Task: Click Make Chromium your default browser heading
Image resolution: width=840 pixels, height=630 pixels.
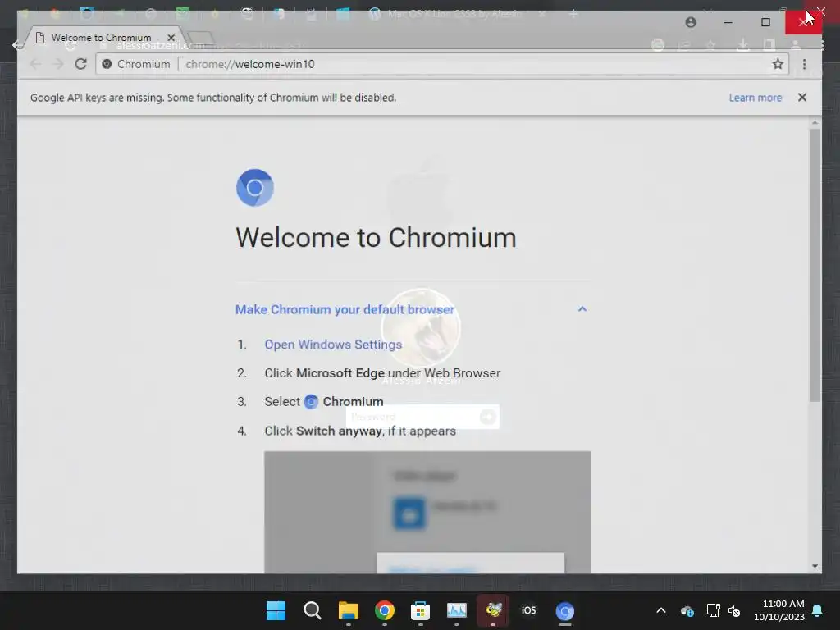Action: click(345, 309)
